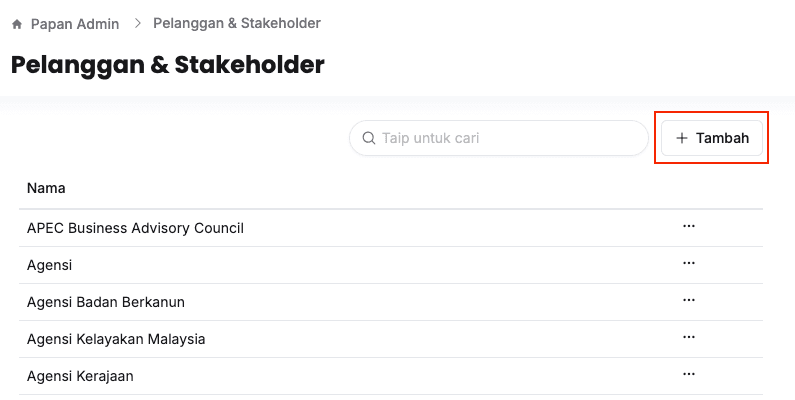Click the plus icon beside Tambah
The width and height of the screenshot is (795, 400).
click(682, 138)
